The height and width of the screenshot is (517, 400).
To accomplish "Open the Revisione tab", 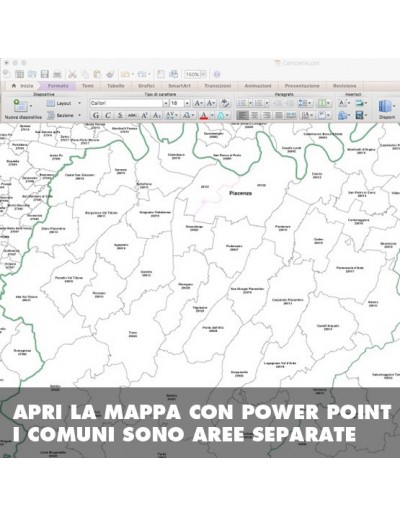I will (344, 86).
